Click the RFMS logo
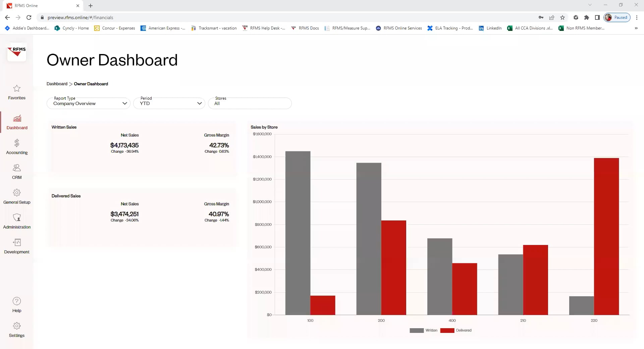 pyautogui.click(x=16, y=52)
